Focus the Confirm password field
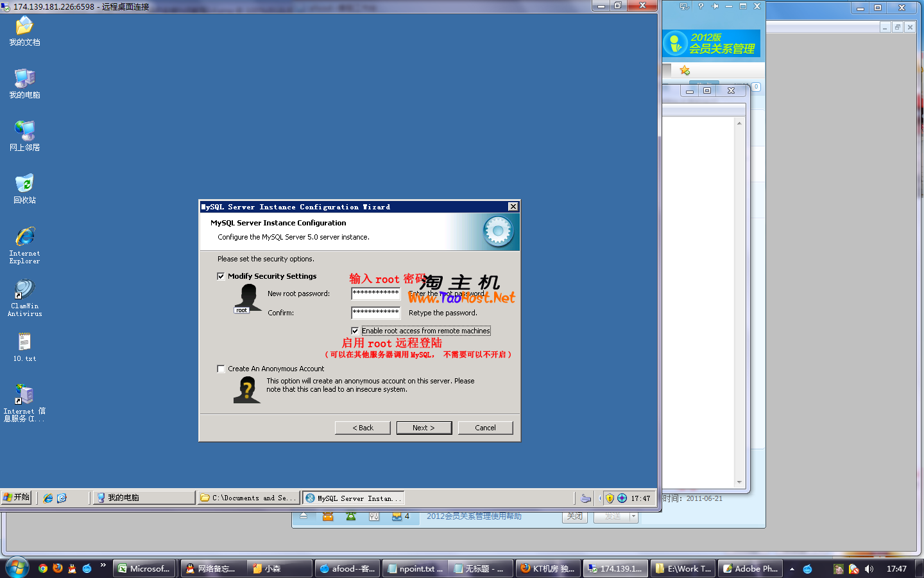Image resolution: width=924 pixels, height=578 pixels. coord(376,313)
